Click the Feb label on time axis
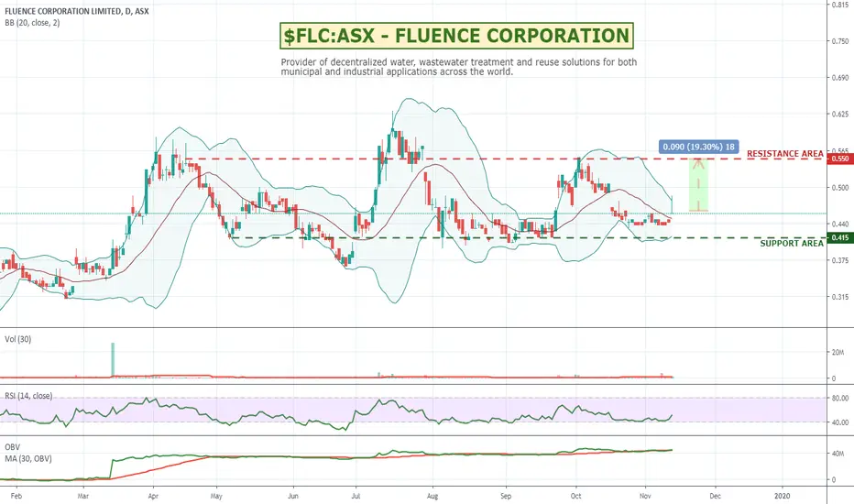The height and width of the screenshot is (504, 854). (16, 496)
